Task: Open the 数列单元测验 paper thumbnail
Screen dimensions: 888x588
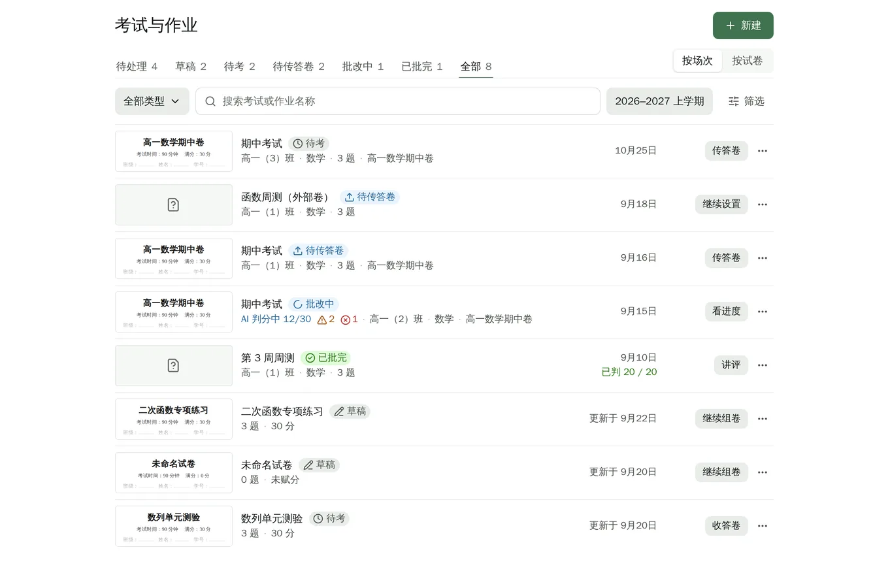Action: click(174, 526)
